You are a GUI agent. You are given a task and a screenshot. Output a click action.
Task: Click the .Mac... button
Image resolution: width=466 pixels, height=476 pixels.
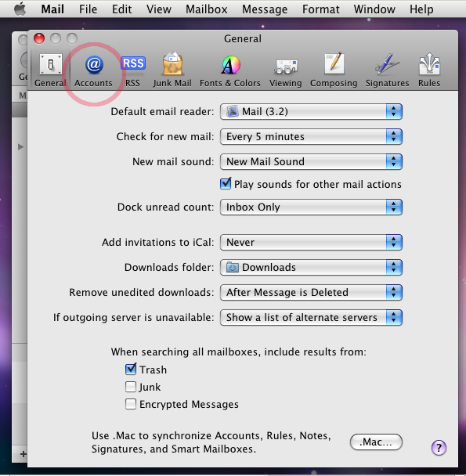(x=376, y=442)
